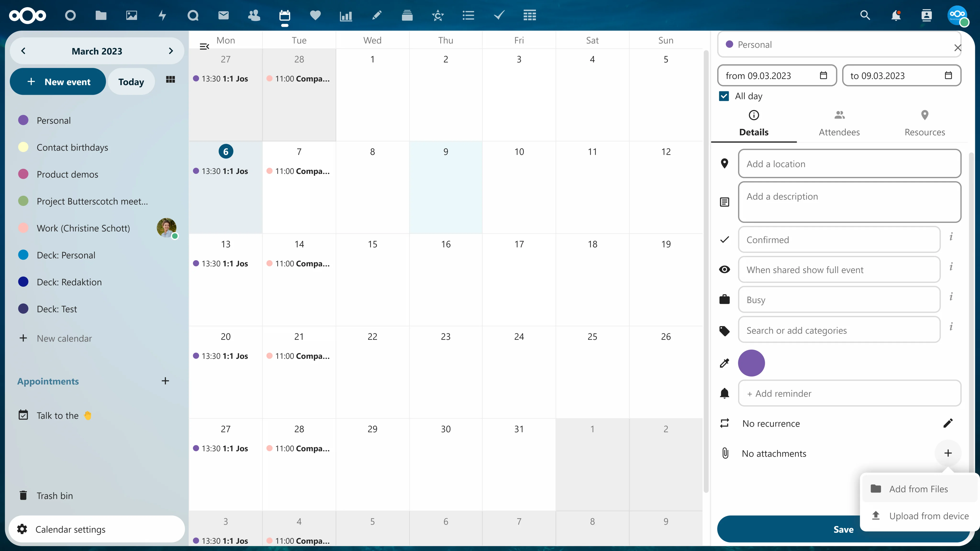Open the notifications bell
Image resolution: width=980 pixels, height=551 pixels.
pyautogui.click(x=896, y=15)
